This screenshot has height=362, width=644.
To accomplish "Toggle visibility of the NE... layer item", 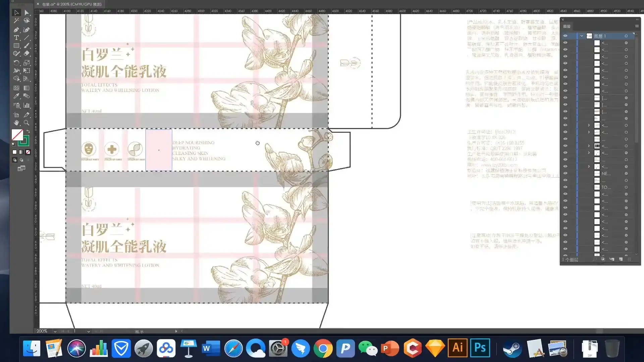I will (x=565, y=173).
